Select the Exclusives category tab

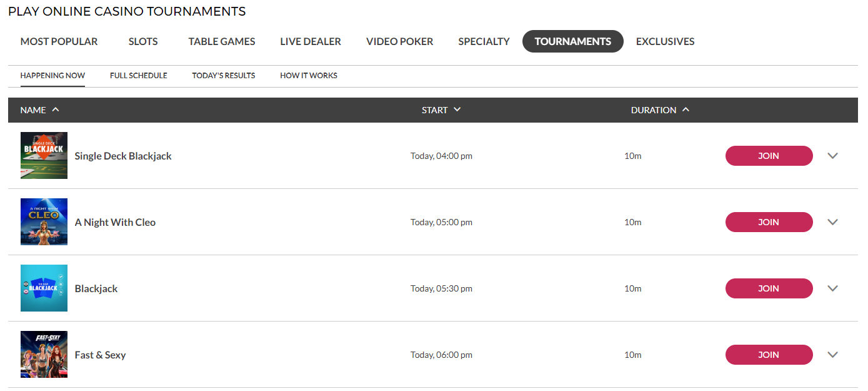(665, 41)
